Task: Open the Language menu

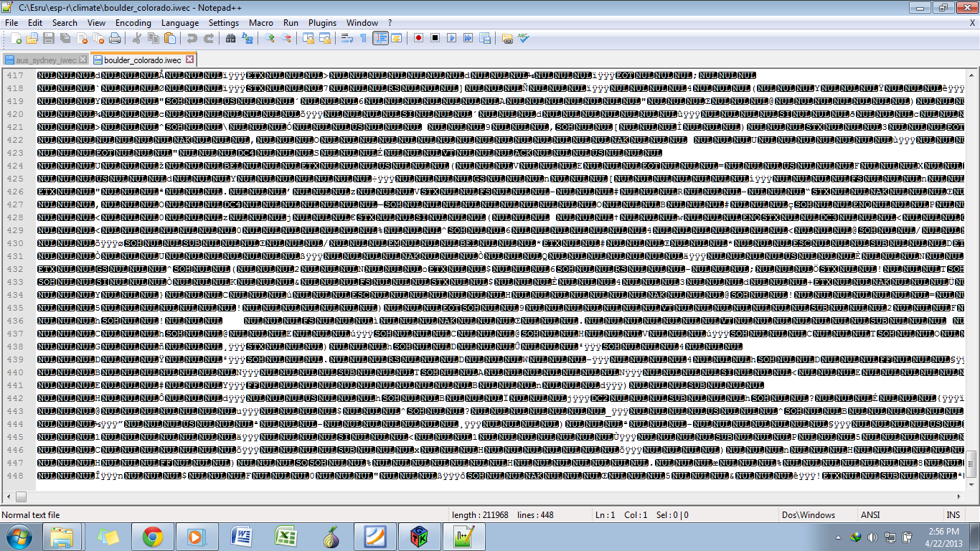Action: (180, 23)
